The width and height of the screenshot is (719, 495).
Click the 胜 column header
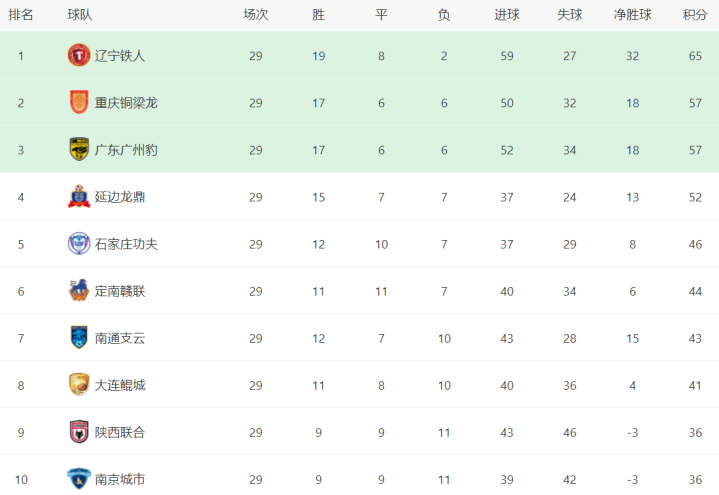[318, 15]
